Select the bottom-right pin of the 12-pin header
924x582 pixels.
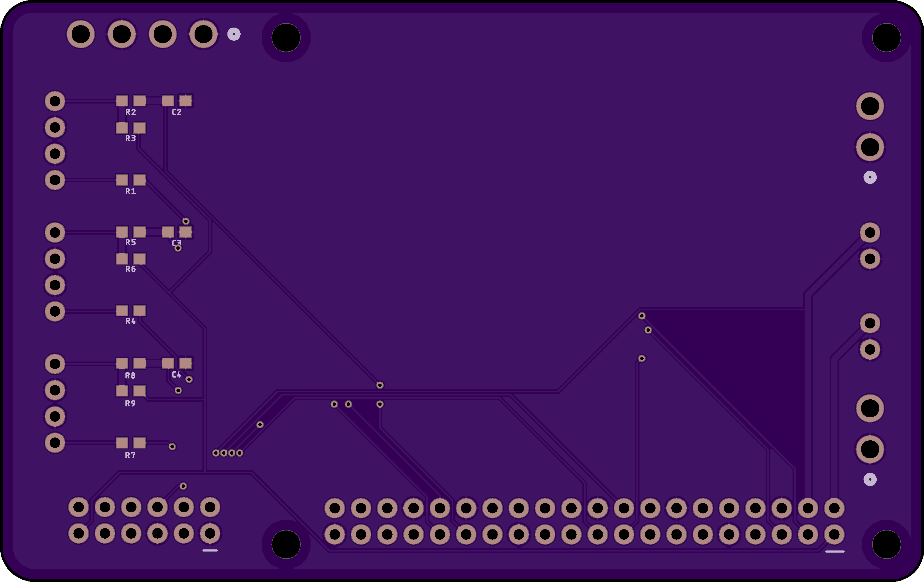point(210,533)
